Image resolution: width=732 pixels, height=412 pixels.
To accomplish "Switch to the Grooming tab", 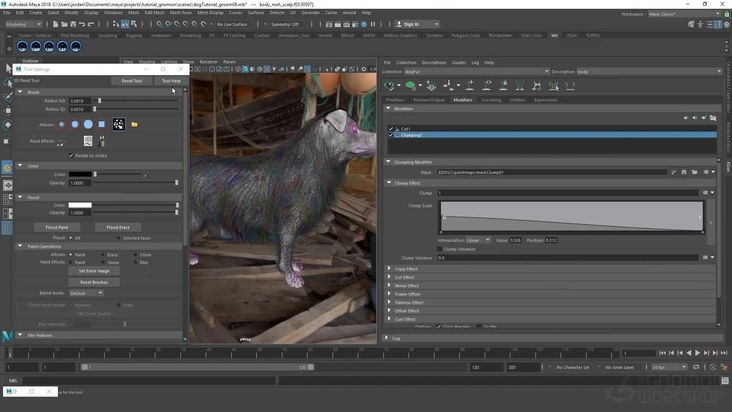I will 492,100.
